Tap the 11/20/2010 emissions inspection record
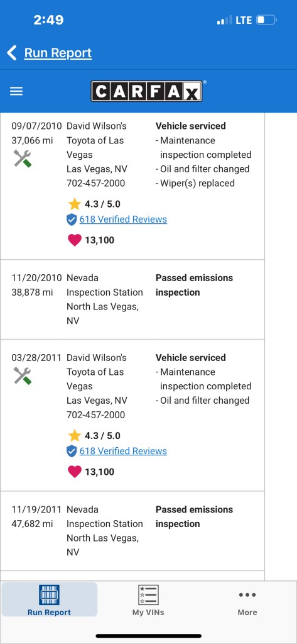 coord(132,299)
